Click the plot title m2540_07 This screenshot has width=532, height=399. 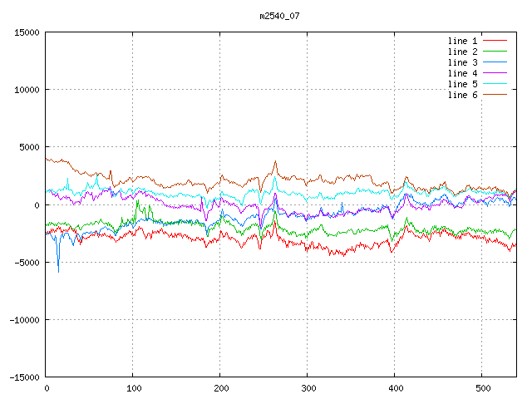coord(279,15)
